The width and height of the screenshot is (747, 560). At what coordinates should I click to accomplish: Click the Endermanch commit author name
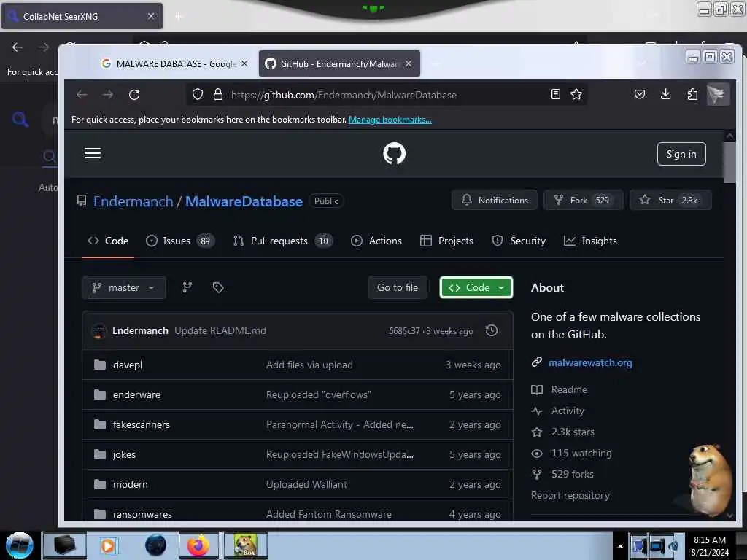[140, 330]
